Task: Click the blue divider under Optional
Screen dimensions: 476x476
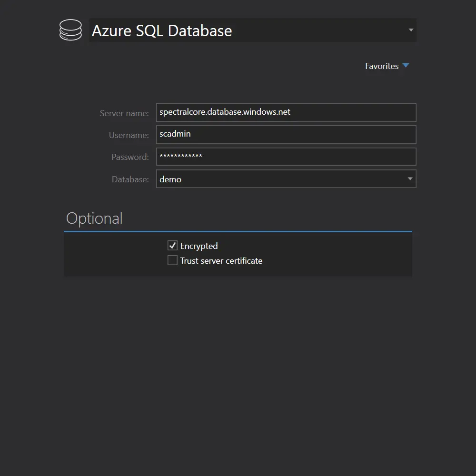Action: tap(238, 231)
